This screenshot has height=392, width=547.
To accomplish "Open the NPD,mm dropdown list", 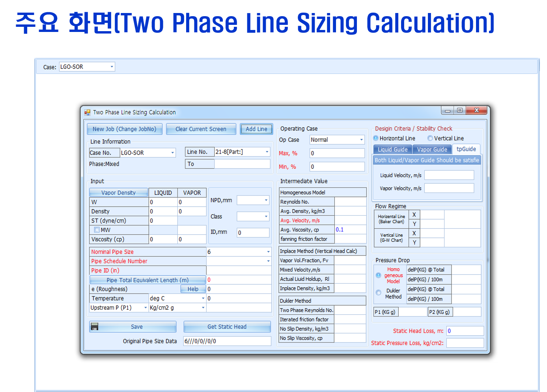I will 266,200.
